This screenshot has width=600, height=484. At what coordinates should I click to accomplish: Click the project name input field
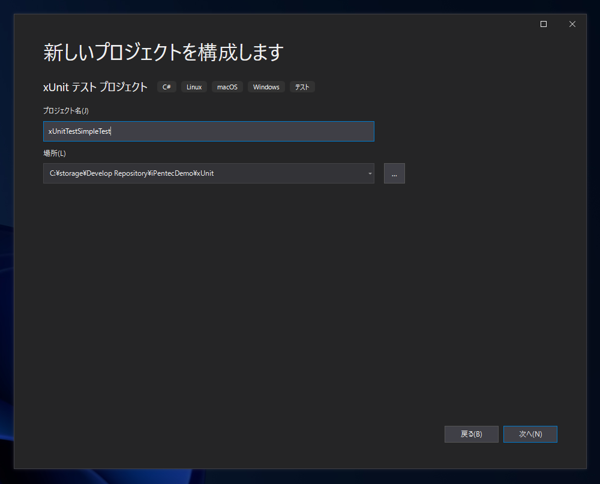coord(209,131)
